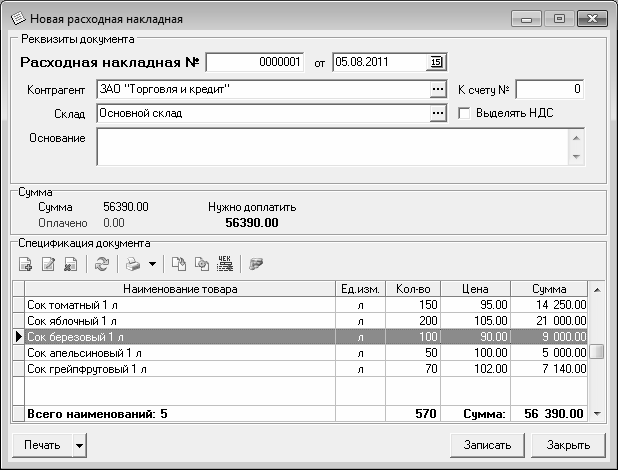Click the printer icon in specification toolbar
Viewport: 618px width, 470px height.
[x=131, y=264]
